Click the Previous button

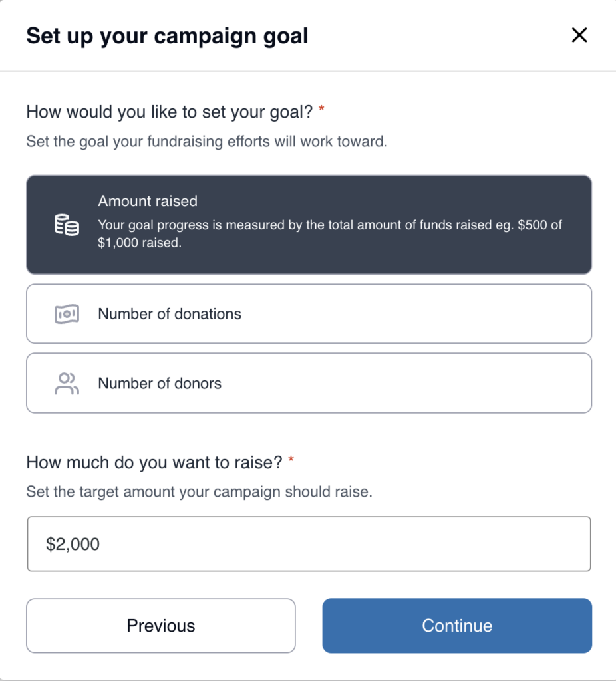click(160, 626)
